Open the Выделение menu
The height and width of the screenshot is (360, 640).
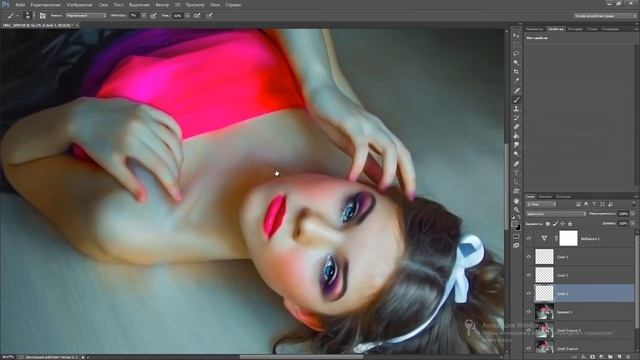click(x=139, y=5)
